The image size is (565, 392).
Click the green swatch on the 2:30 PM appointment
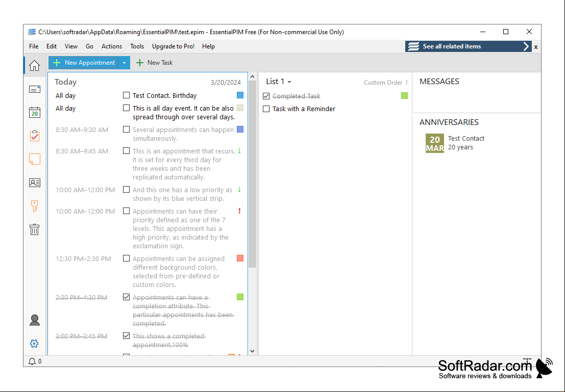pos(240,297)
